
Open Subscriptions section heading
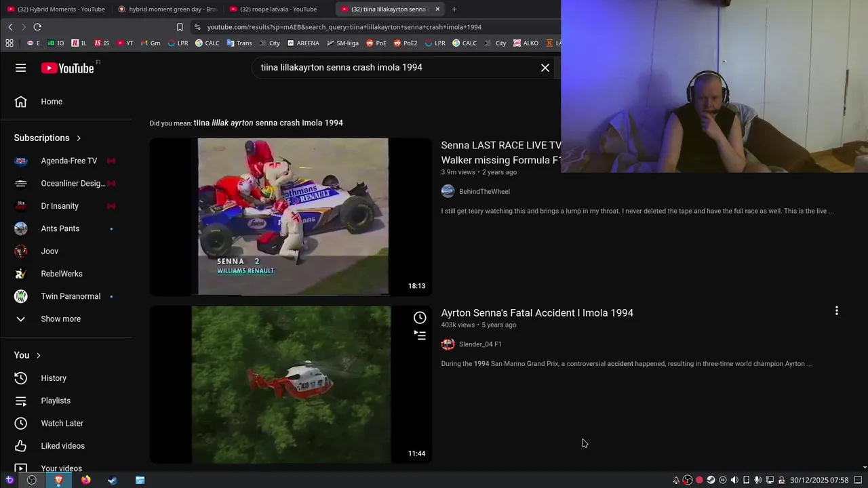(x=47, y=138)
